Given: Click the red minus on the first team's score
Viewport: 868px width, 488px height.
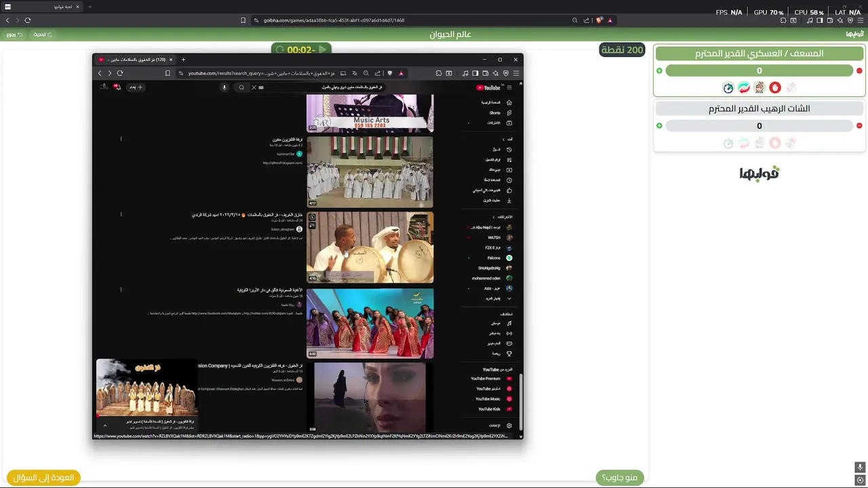Looking at the screenshot, I should tap(859, 70).
